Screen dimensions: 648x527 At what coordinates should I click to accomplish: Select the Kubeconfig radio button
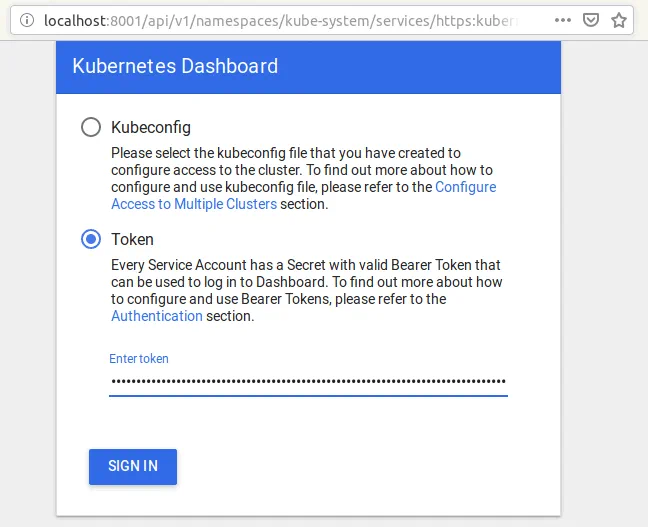91,127
